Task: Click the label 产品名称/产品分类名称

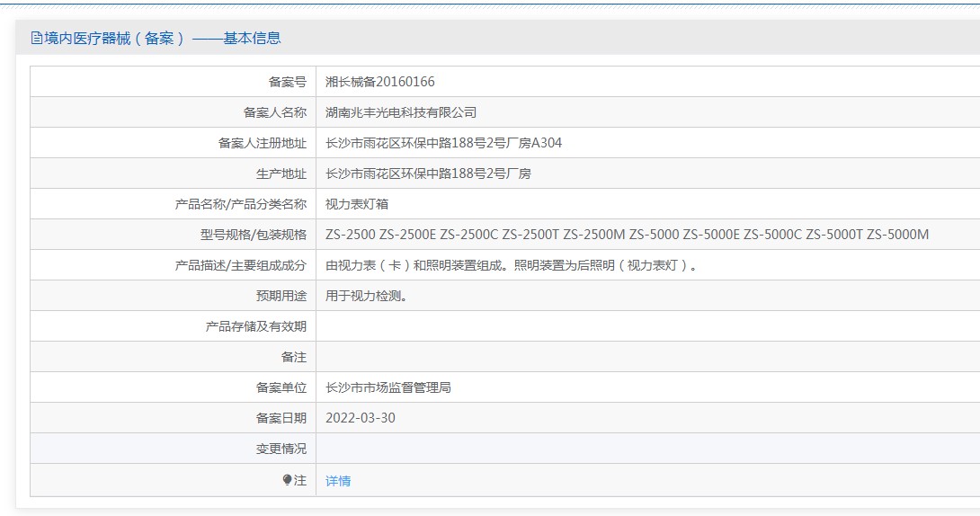Action: (x=241, y=204)
